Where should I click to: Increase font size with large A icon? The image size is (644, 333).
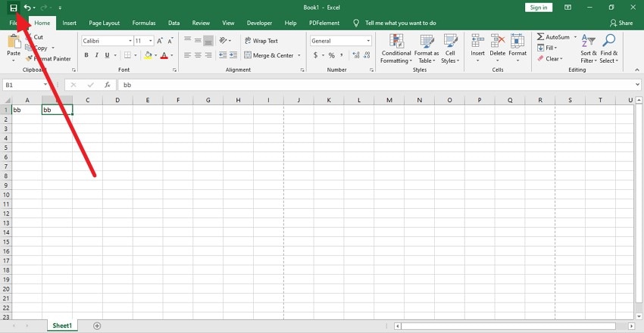[160, 41]
